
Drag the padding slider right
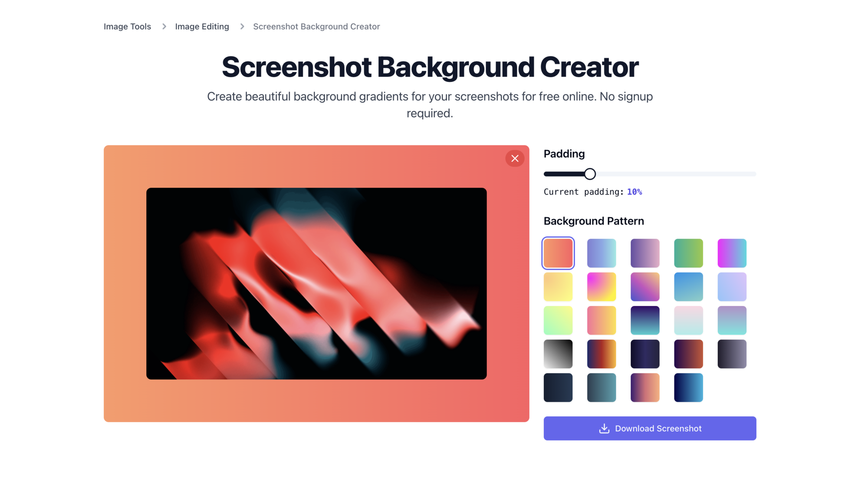click(x=590, y=174)
